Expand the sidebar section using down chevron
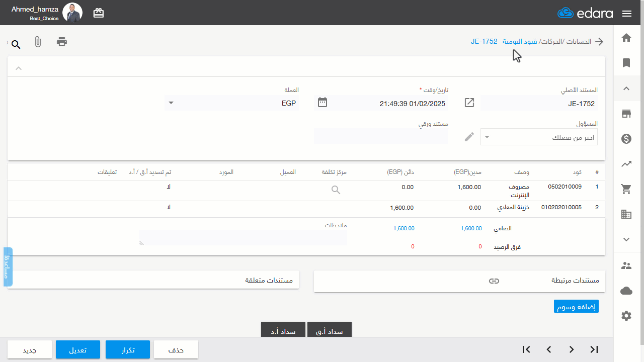 [x=626, y=240]
